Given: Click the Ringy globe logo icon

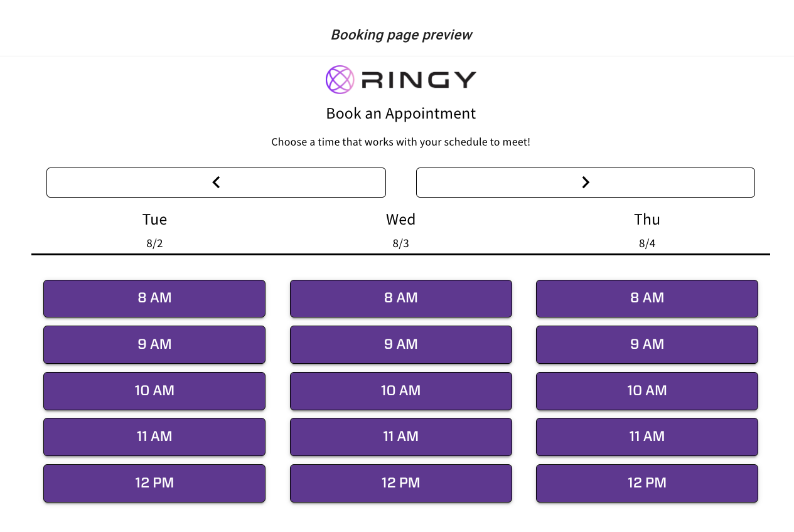Looking at the screenshot, I should tap(340, 79).
